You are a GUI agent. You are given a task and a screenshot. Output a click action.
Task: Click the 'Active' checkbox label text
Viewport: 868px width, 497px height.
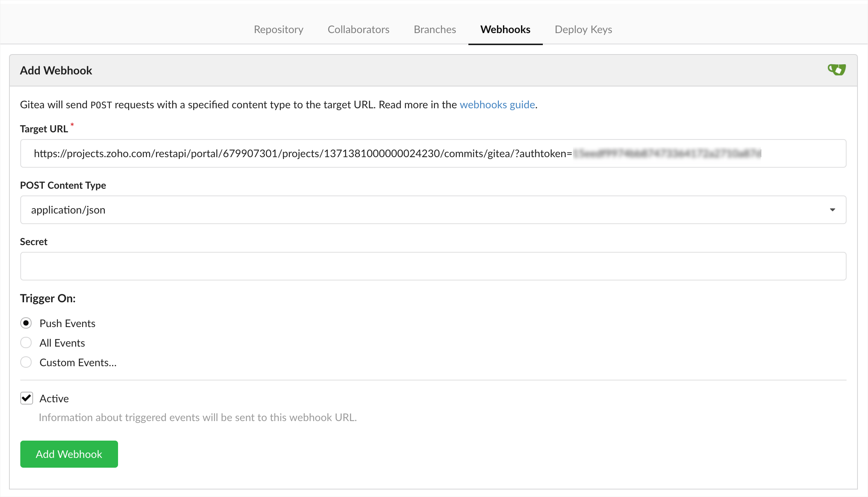(54, 399)
